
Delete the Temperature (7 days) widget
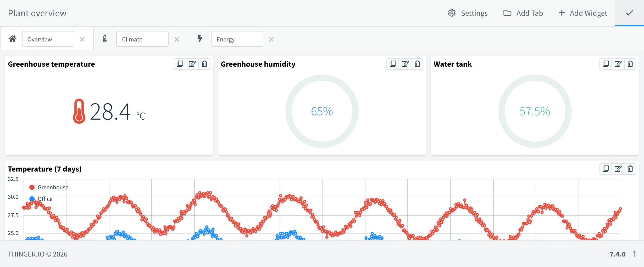tap(630, 169)
